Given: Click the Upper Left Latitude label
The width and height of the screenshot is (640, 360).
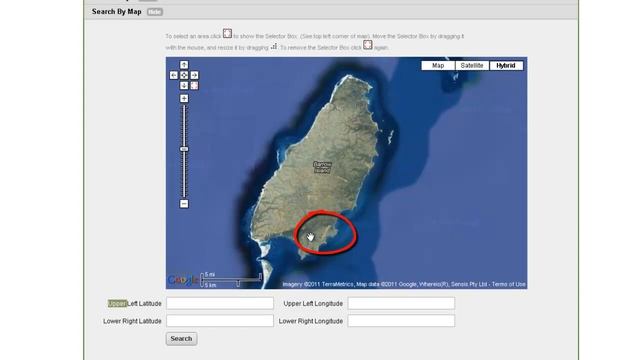Looking at the screenshot, I should point(134,304).
